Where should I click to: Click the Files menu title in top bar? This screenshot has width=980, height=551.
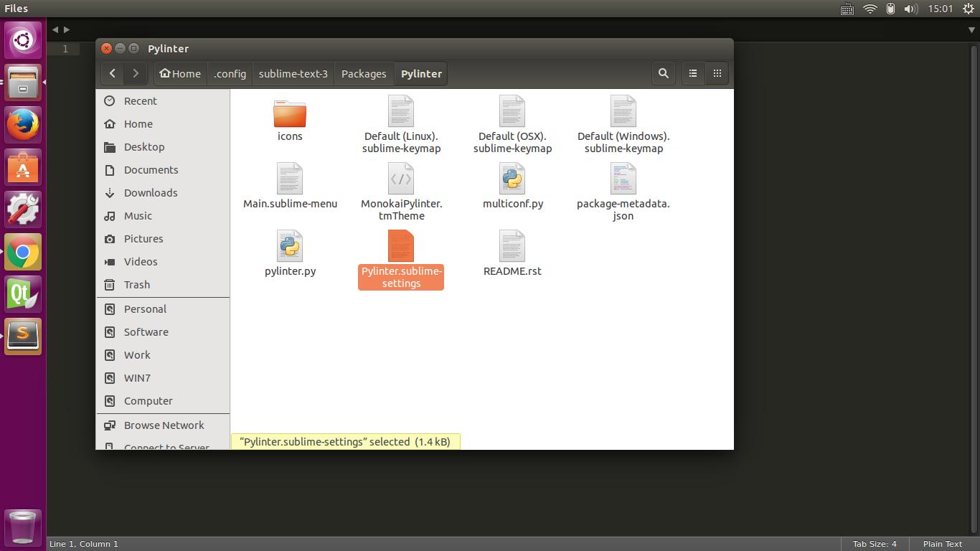16,9
